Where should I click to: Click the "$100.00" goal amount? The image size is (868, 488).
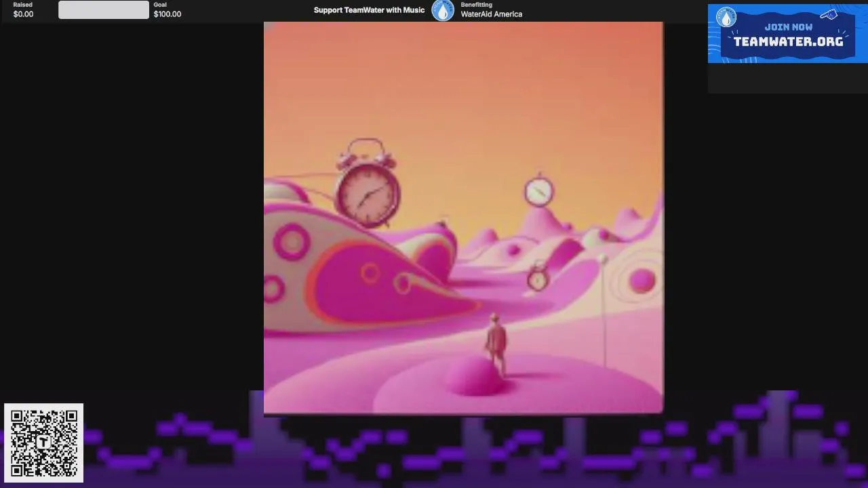pyautogui.click(x=167, y=14)
